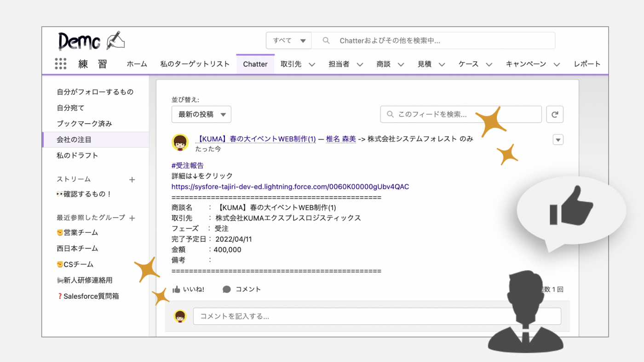Select 会社の注目 in the sidebar
Image resolution: width=644 pixels, height=362 pixels.
point(95,140)
